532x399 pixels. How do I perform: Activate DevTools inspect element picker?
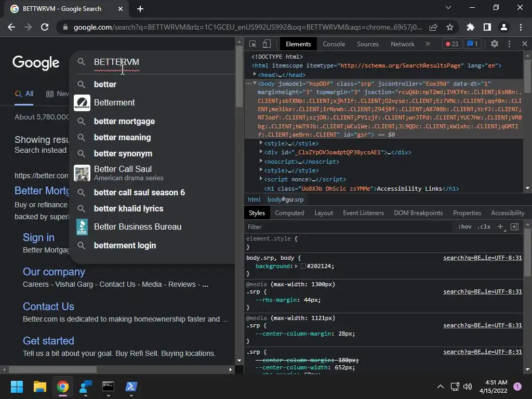point(252,44)
